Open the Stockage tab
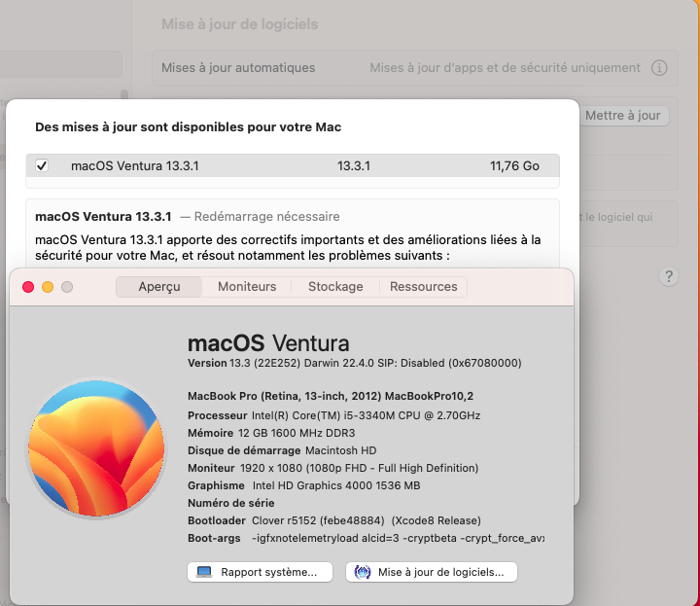 coord(335,287)
